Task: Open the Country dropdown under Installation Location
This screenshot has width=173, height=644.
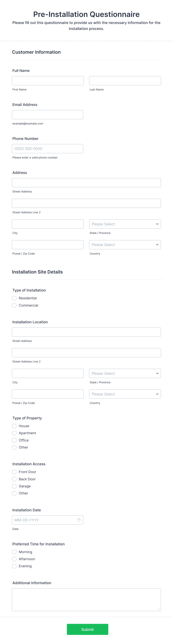Action: pos(125,394)
